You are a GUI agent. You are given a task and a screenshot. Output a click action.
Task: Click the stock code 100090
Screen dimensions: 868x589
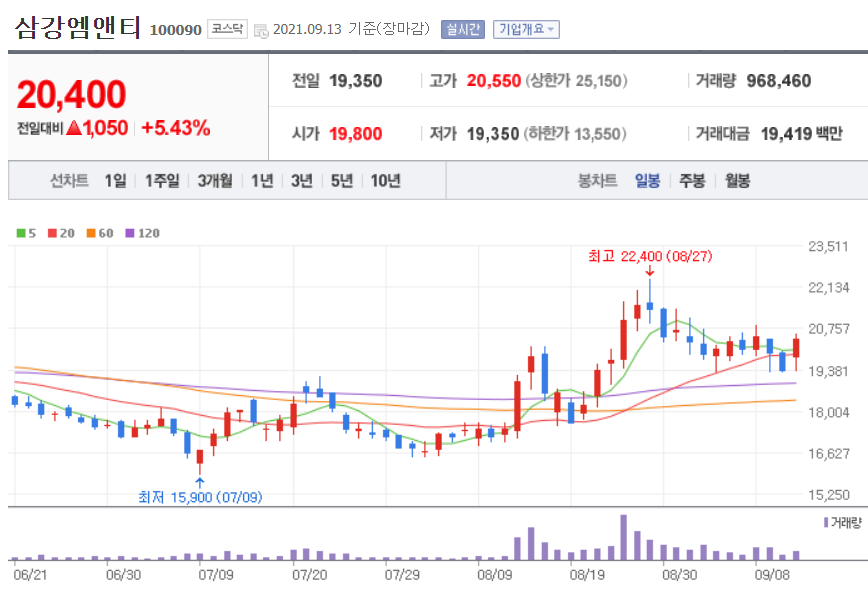[x=175, y=30]
